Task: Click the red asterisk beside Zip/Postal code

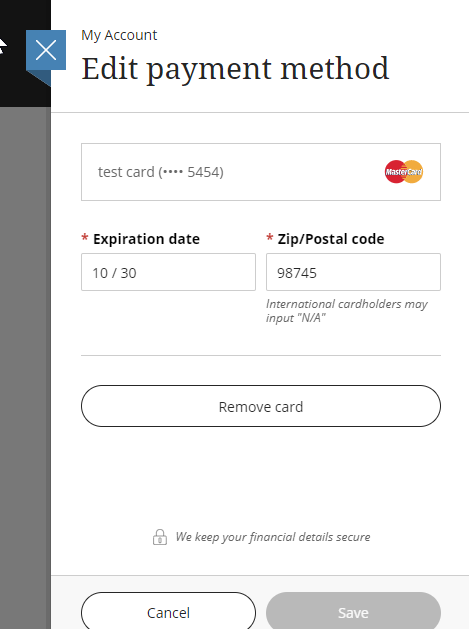Action: [270, 237]
